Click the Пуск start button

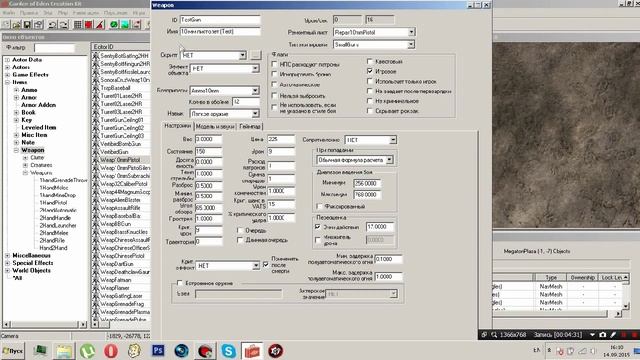tap(13, 351)
